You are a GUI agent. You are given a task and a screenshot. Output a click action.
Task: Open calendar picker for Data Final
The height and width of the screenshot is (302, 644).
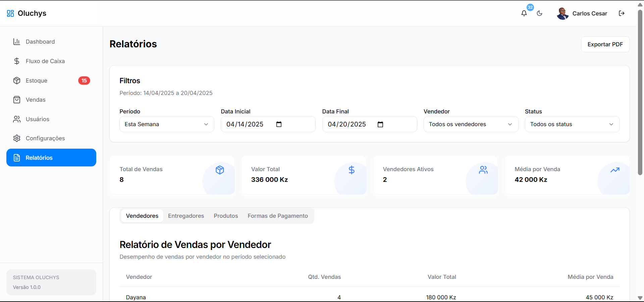pyautogui.click(x=380, y=124)
